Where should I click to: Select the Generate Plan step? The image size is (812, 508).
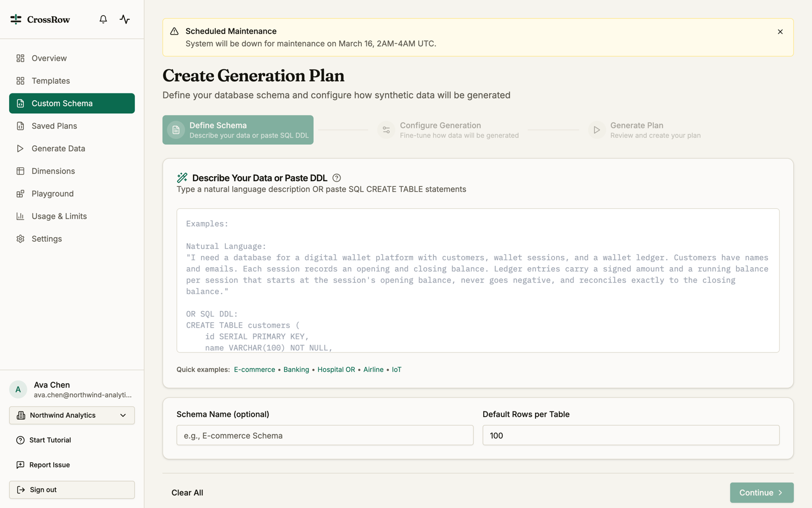point(645,130)
